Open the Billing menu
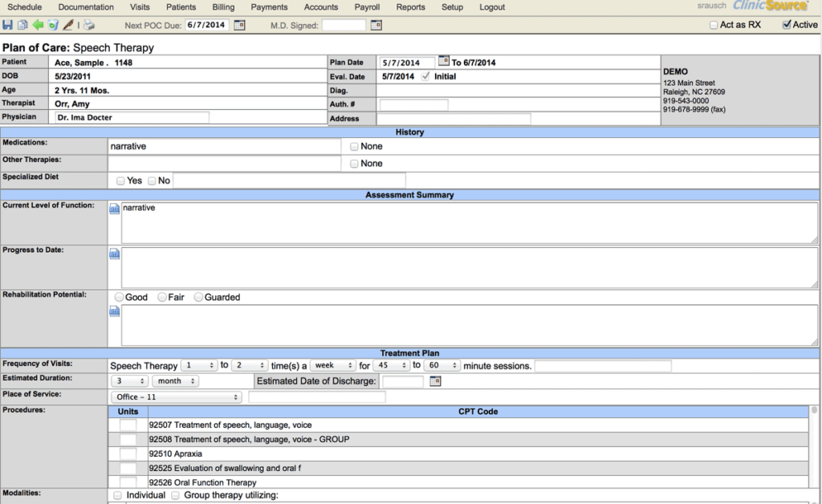The image size is (822, 504). coord(223,7)
